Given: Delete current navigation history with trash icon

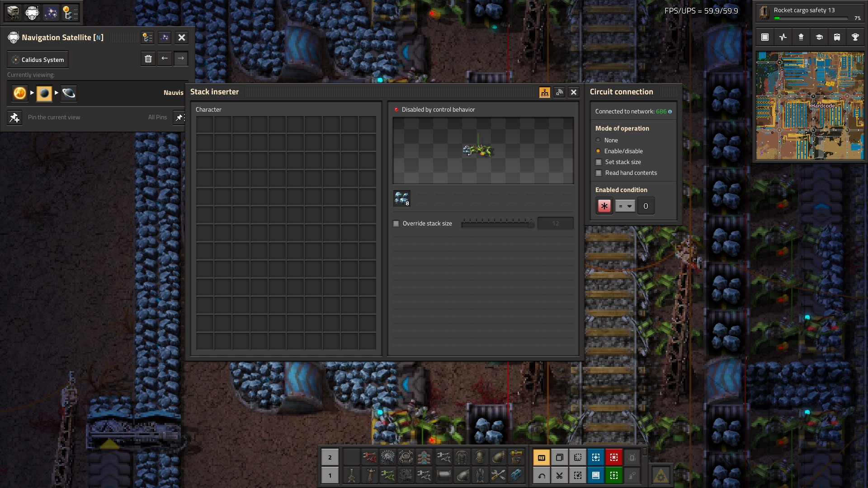Looking at the screenshot, I should (x=148, y=59).
